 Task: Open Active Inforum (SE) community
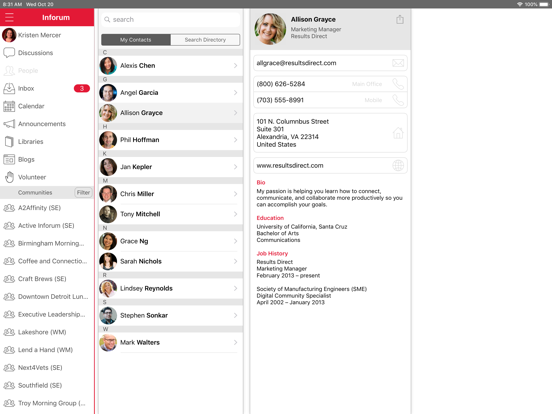47,226
